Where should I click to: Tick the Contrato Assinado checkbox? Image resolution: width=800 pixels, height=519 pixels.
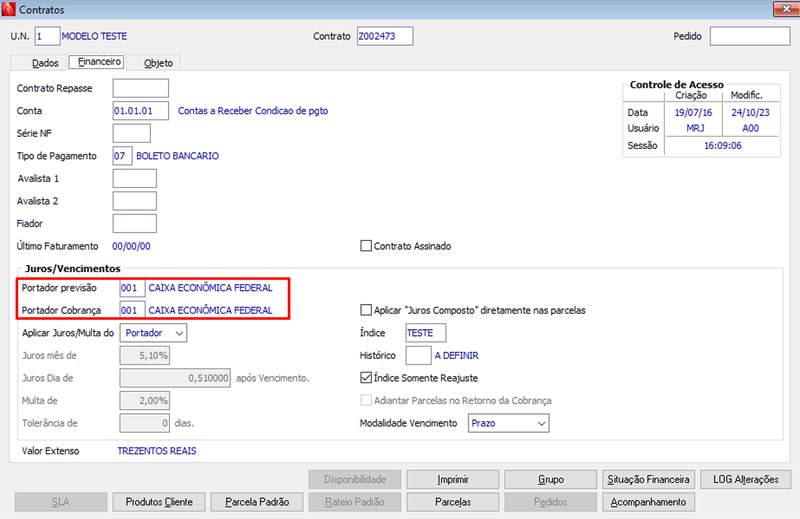click(366, 246)
